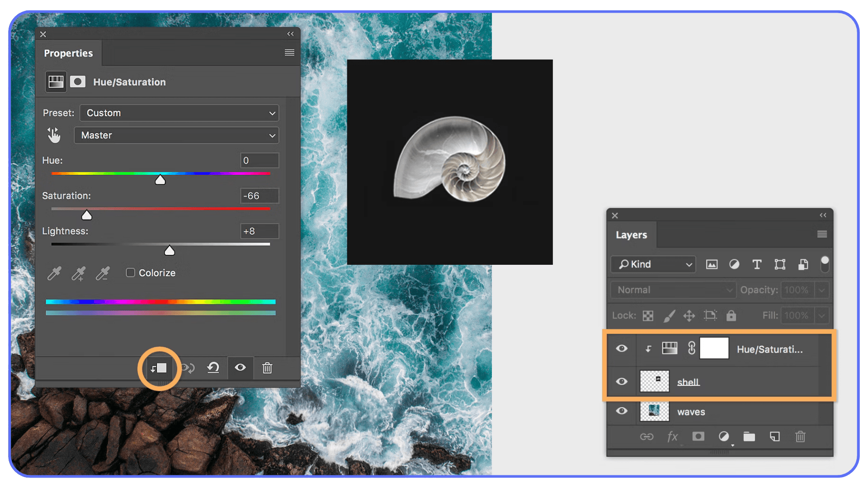
Task: Open the Master channel dropdown
Action: pos(176,135)
